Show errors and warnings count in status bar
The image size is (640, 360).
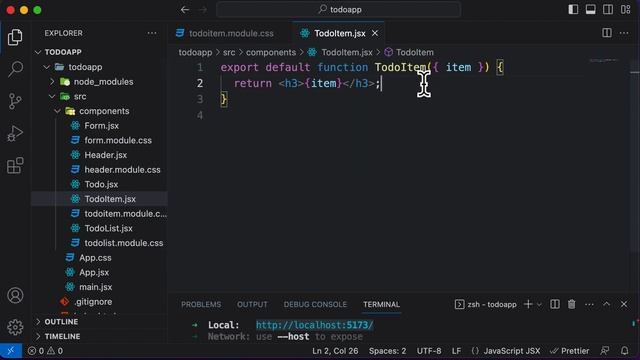pos(45,351)
